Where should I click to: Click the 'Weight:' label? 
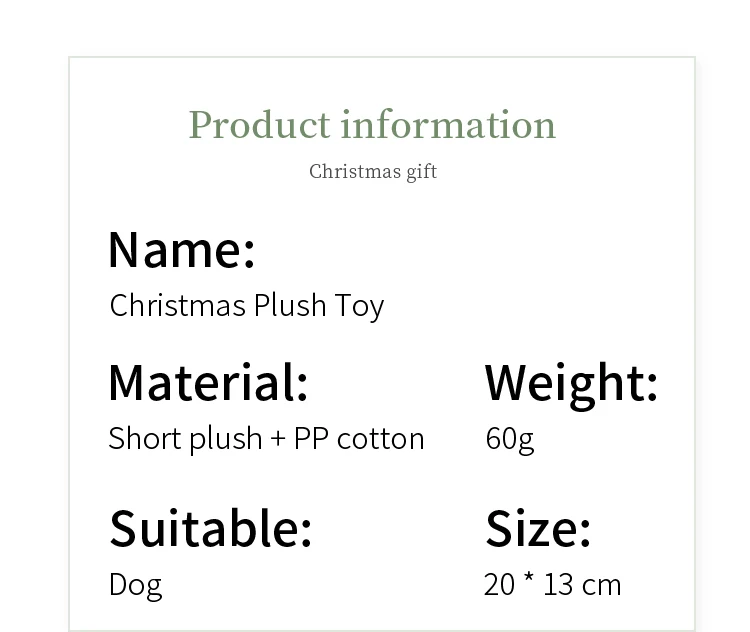pyautogui.click(x=571, y=382)
